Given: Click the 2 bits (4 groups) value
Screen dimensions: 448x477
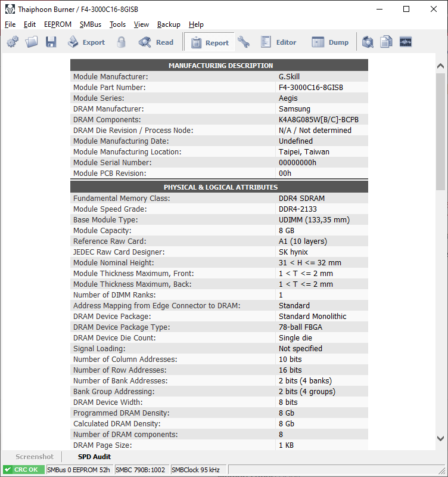Looking at the screenshot, I should click(307, 392).
